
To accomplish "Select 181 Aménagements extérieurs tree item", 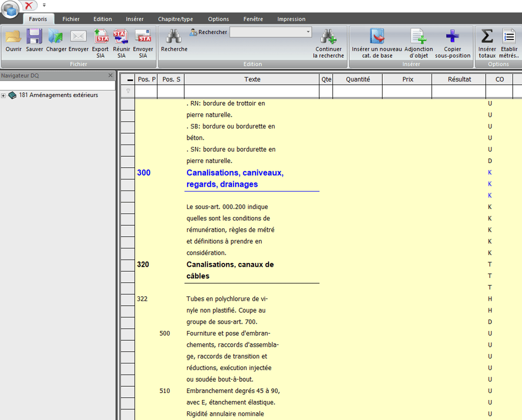I will (58, 95).
